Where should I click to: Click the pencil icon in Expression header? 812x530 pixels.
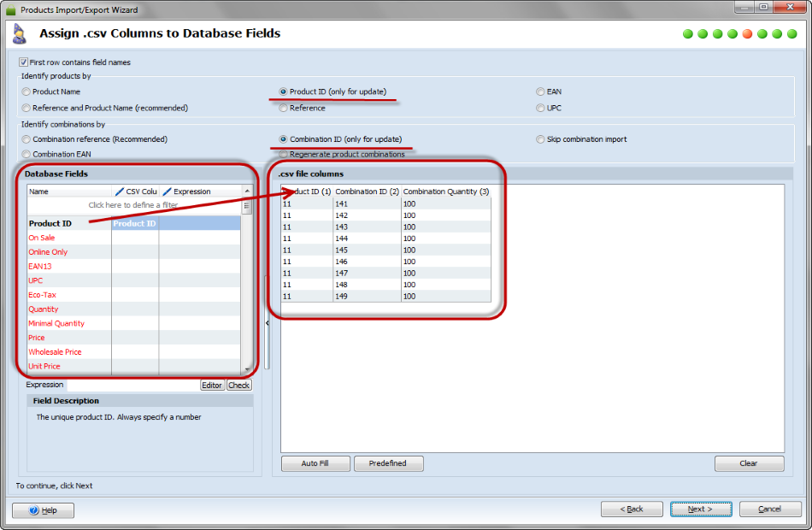[167, 191]
